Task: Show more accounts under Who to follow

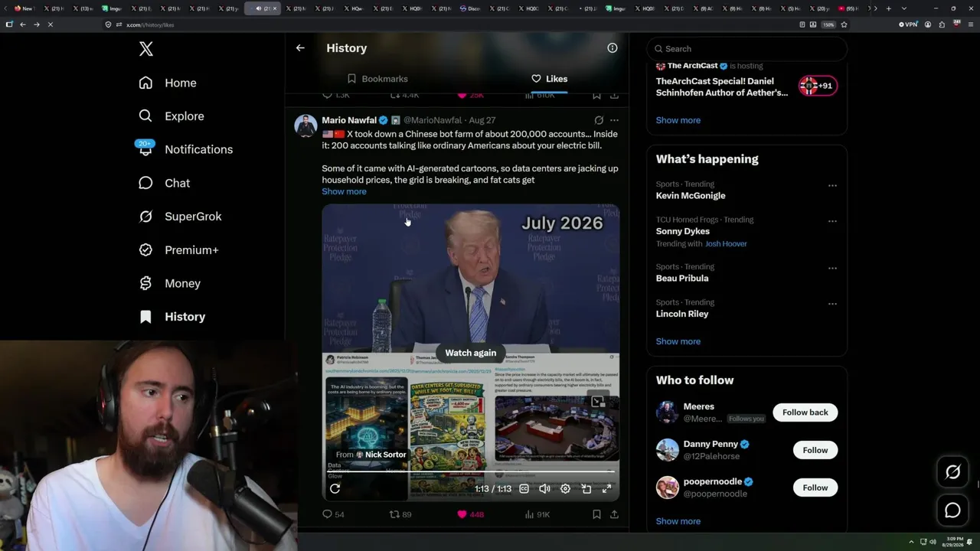Action: coord(678,521)
